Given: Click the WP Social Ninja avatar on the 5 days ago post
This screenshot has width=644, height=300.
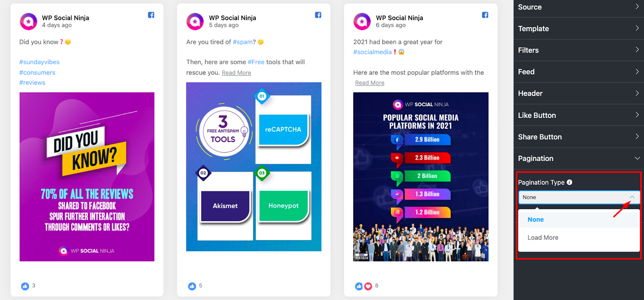Looking at the screenshot, I should click(195, 21).
